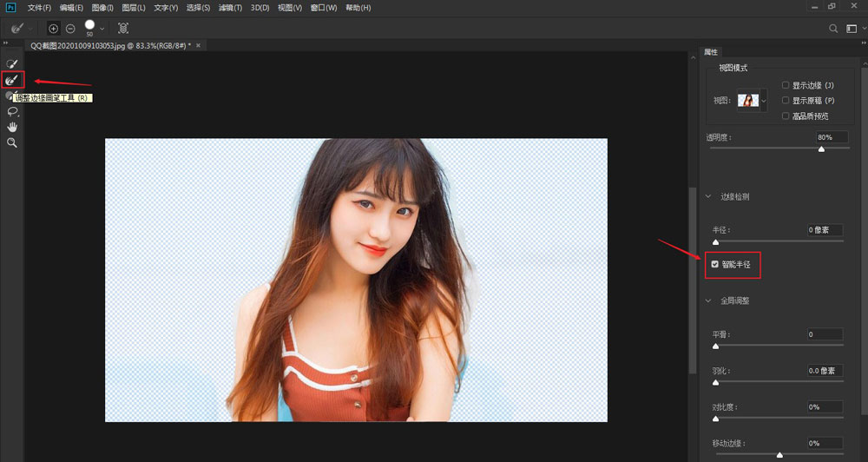Open the 视图 view mode dropdown
This screenshot has height=462, width=868.
tap(764, 101)
